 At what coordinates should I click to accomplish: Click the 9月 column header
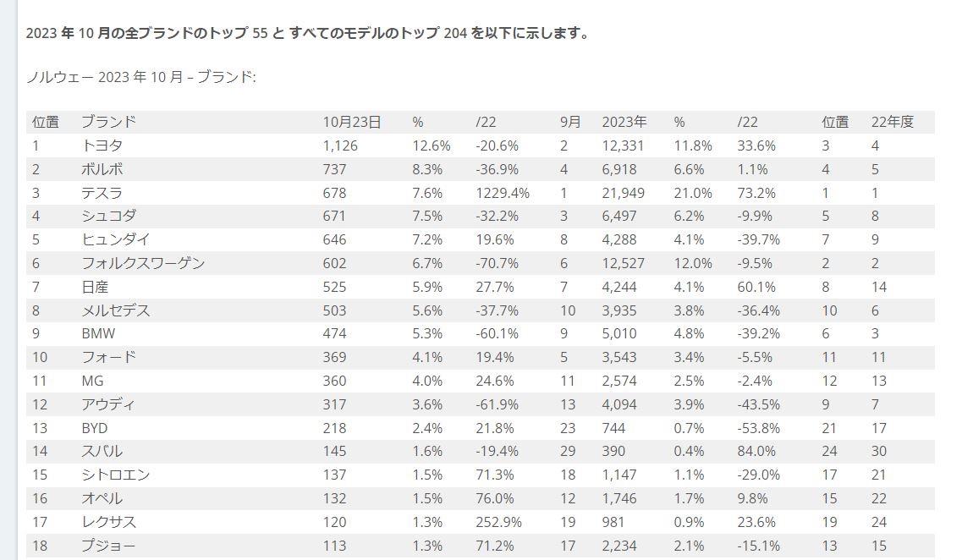coord(570,122)
